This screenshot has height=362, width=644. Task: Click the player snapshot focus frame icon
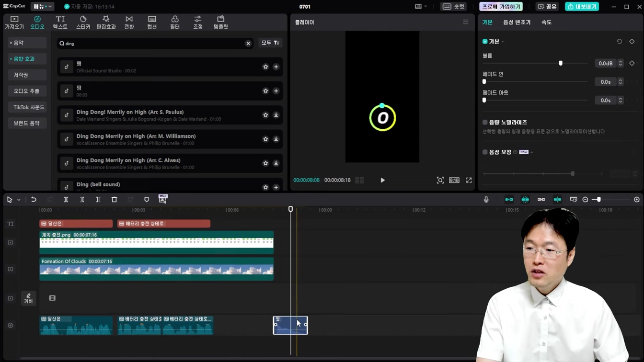(440, 181)
